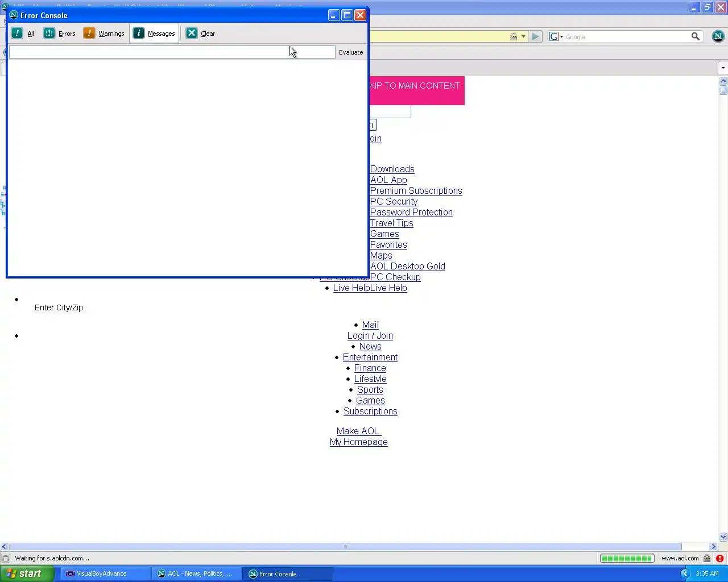Click the vertical scrollbar down arrow
The height and width of the screenshot is (582, 728).
pyautogui.click(x=723, y=537)
